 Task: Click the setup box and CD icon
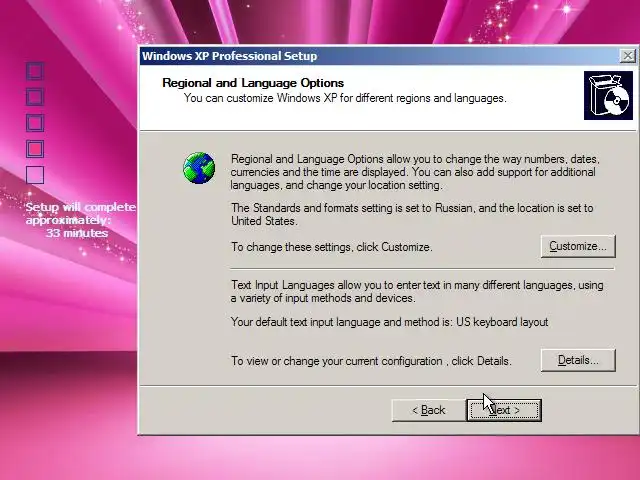[608, 96]
